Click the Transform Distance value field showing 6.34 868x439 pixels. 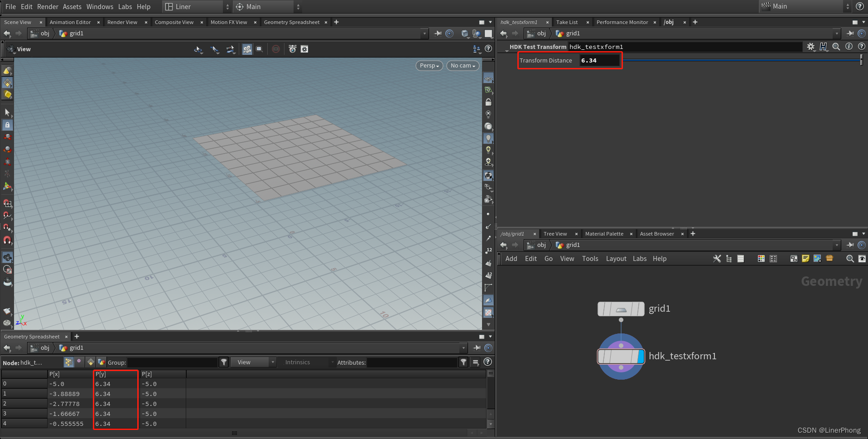(599, 60)
